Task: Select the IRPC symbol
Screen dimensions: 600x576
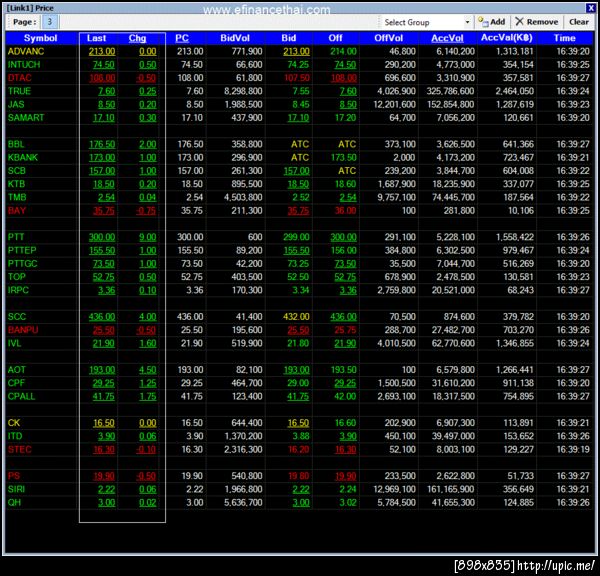Action: 18,290
